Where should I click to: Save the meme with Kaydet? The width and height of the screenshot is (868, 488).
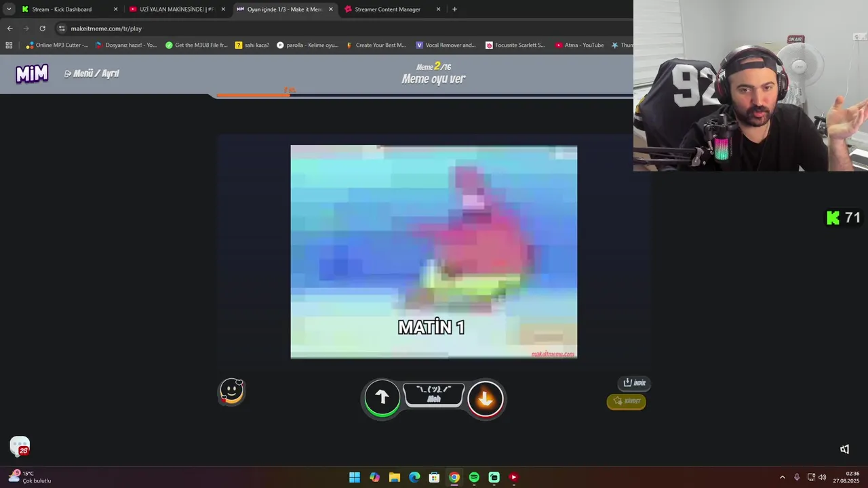(627, 401)
